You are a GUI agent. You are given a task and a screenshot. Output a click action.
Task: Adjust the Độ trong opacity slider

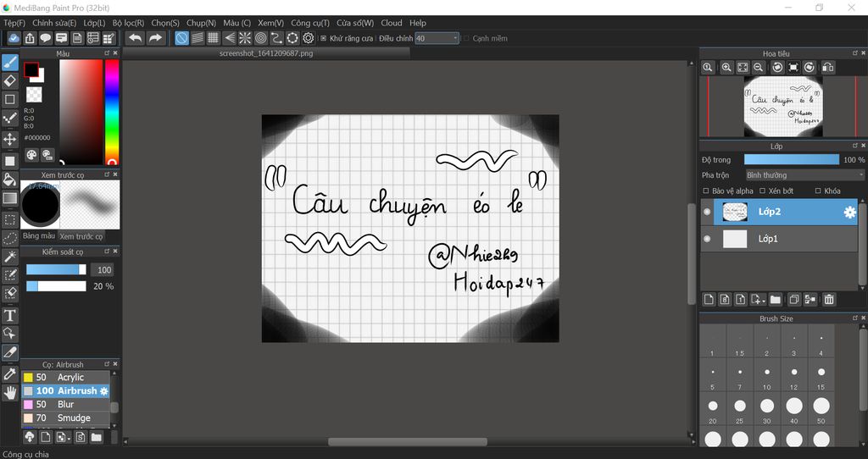(x=792, y=159)
